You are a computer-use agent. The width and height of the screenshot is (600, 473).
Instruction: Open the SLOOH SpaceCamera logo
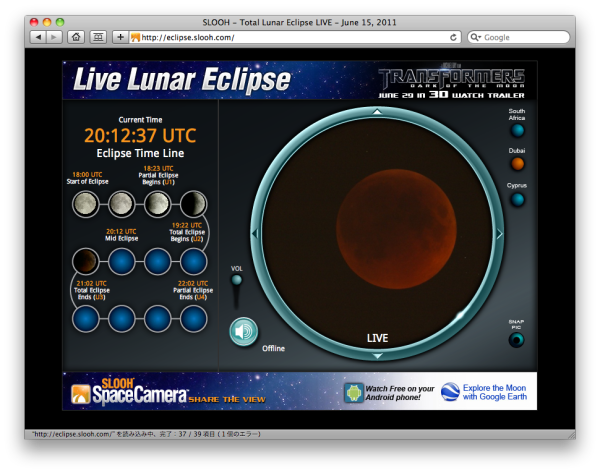click(x=129, y=391)
